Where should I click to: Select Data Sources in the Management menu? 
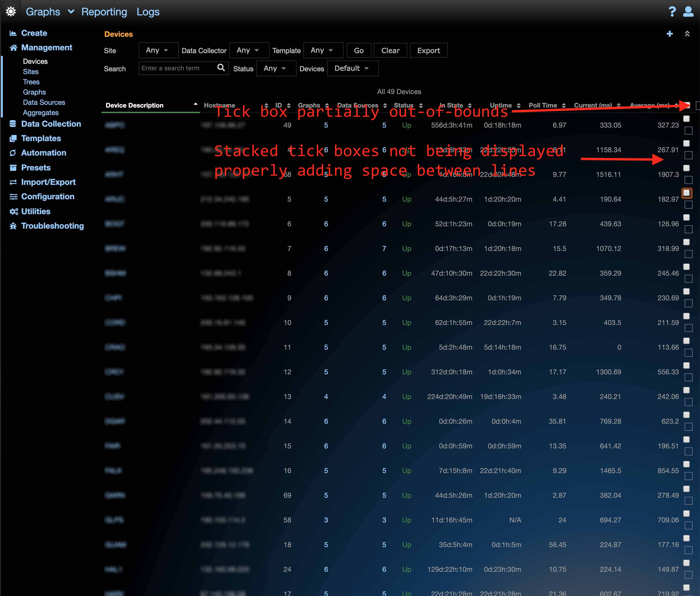pyautogui.click(x=44, y=102)
